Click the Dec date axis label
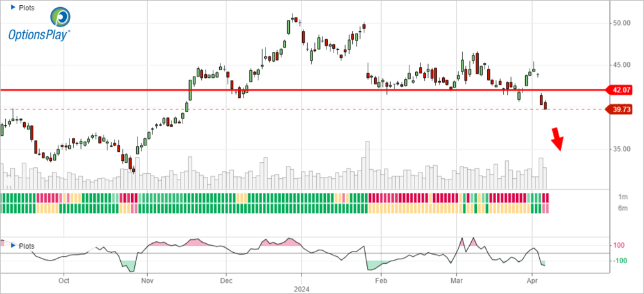The height and width of the screenshot is (294, 644). click(x=226, y=280)
